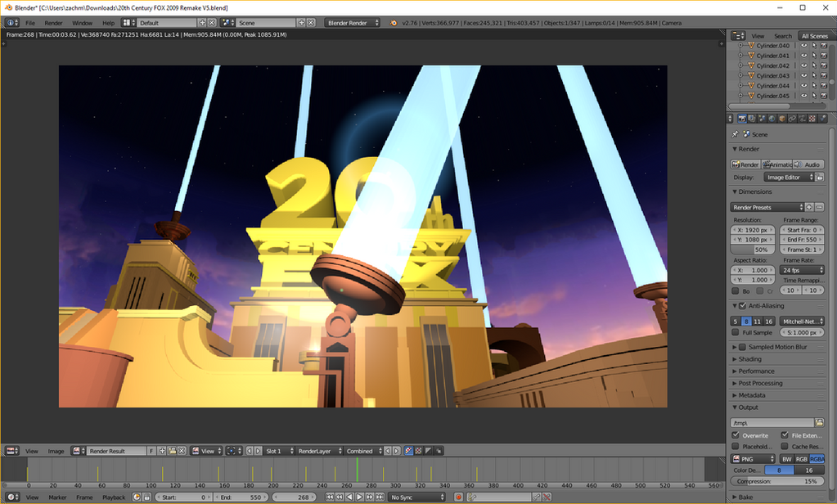Viewport: 837px width, 504px height.
Task: Click the 50% resolution percentage slider
Action: [753, 250]
